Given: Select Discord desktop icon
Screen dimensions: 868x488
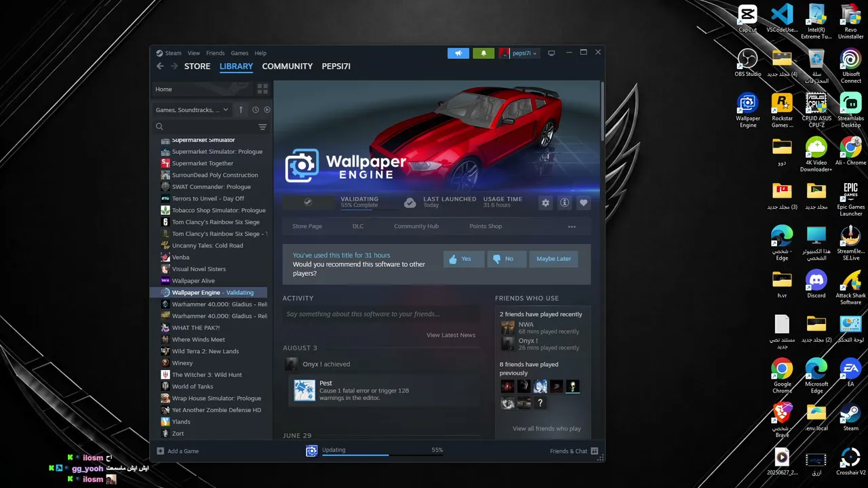Looking at the screenshot, I should [x=816, y=284].
